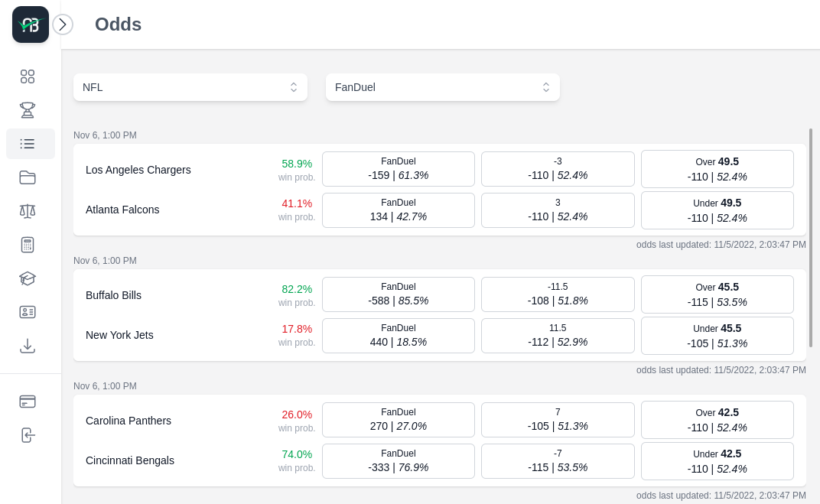The width and height of the screenshot is (820, 504).
Task: Select Chargers spread -3 box
Action: (558, 169)
